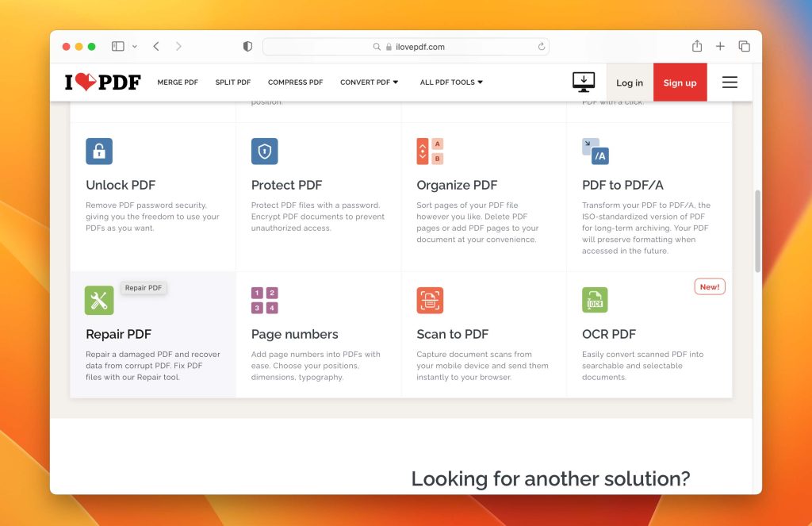The image size is (812, 526).
Task: Click the search magnifier in address bar
Action: coord(377,47)
